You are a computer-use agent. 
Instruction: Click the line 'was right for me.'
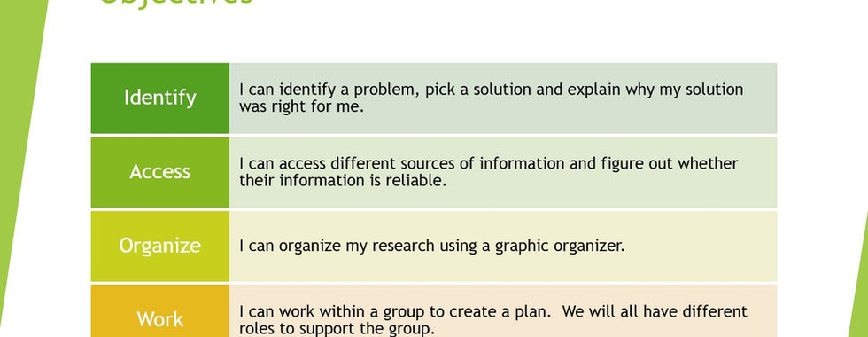click(302, 106)
